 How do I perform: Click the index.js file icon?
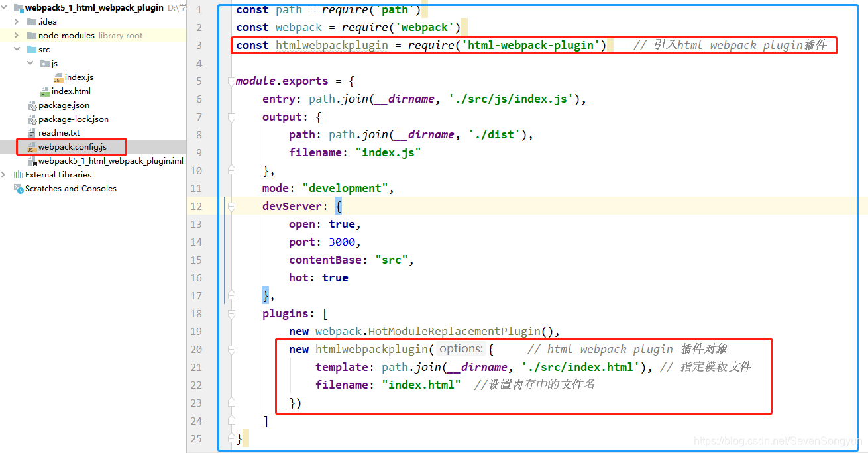pyautogui.click(x=58, y=78)
